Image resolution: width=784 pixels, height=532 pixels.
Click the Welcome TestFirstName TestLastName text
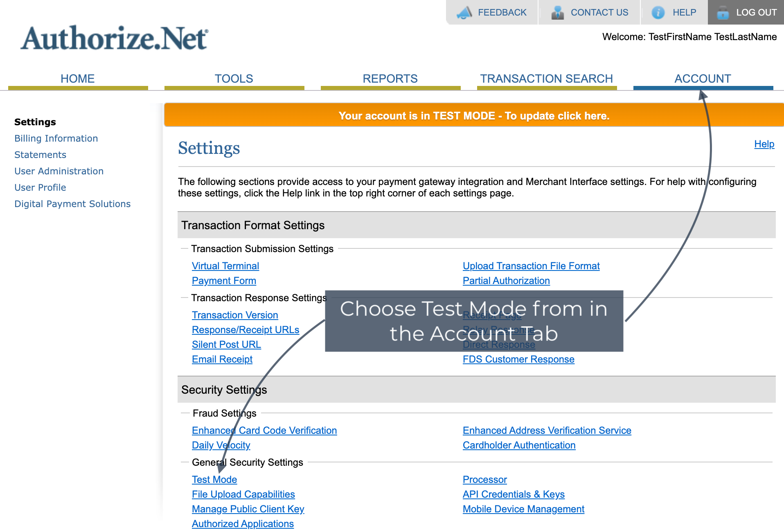click(x=689, y=37)
